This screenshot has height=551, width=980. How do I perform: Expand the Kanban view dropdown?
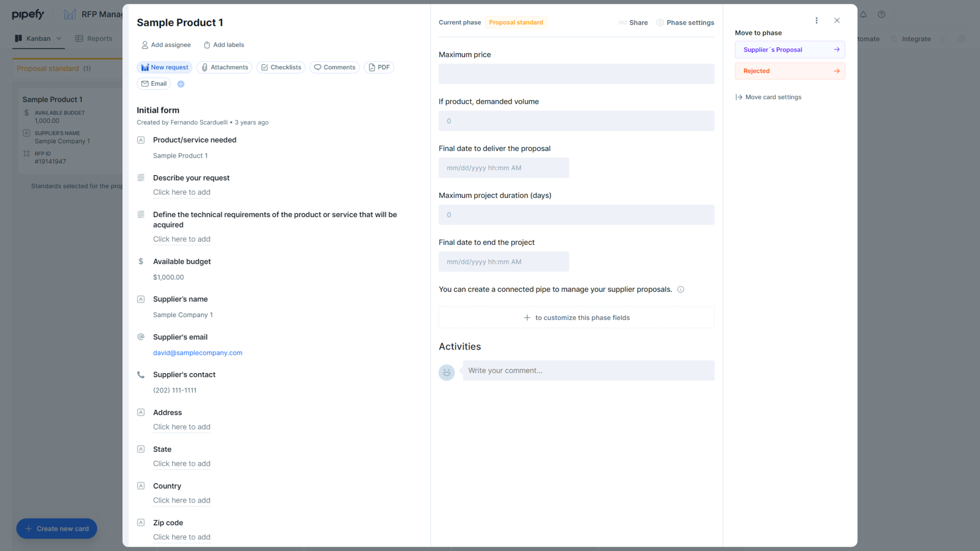(x=58, y=38)
